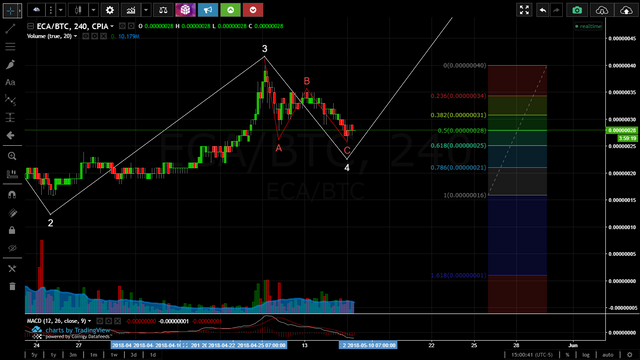The image size is (640, 360).
Task: Open the chart patterns tool
Action: coord(10,100)
